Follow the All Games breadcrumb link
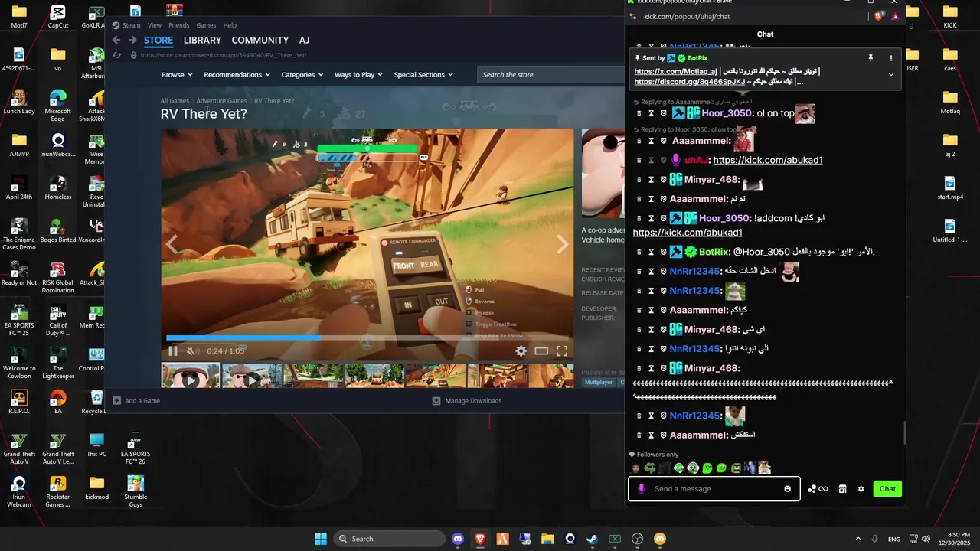The width and height of the screenshot is (980, 551). pos(175,101)
